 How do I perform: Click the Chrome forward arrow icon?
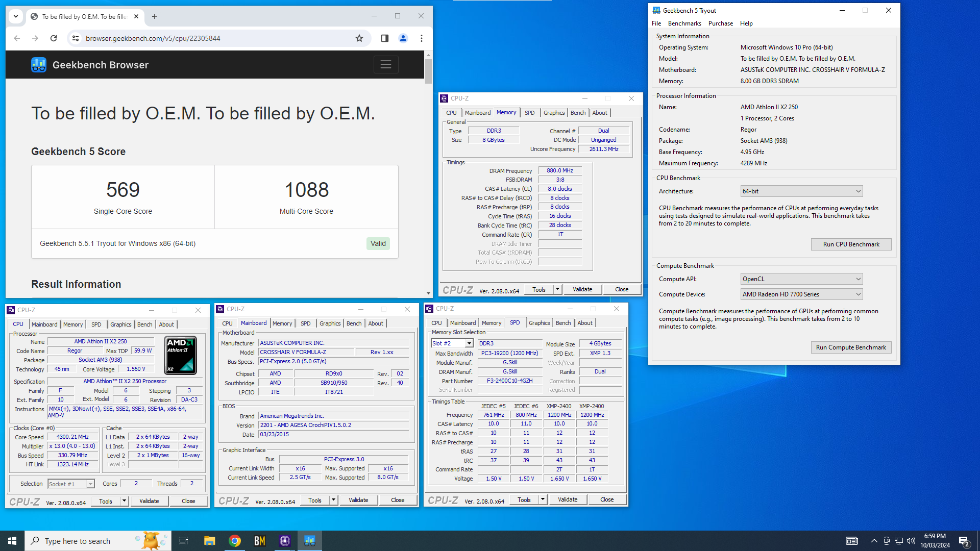35,38
